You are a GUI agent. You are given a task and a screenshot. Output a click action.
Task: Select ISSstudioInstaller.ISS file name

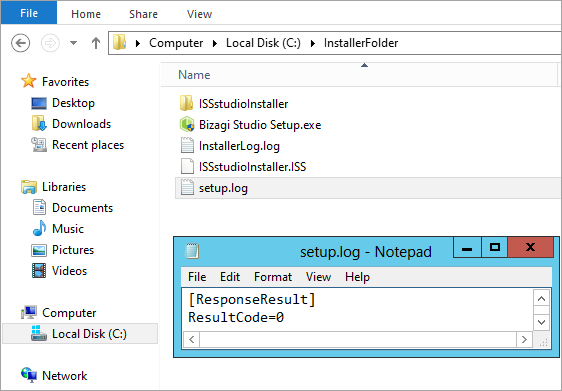(252, 167)
